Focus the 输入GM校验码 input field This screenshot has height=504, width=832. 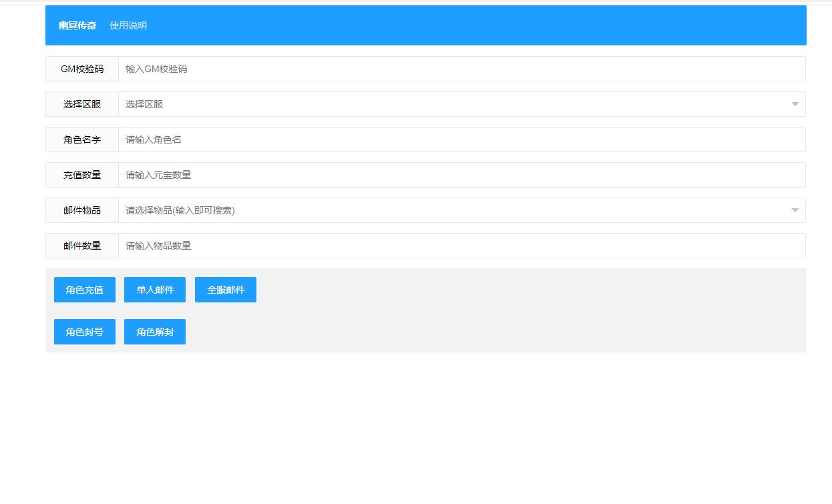(x=461, y=69)
